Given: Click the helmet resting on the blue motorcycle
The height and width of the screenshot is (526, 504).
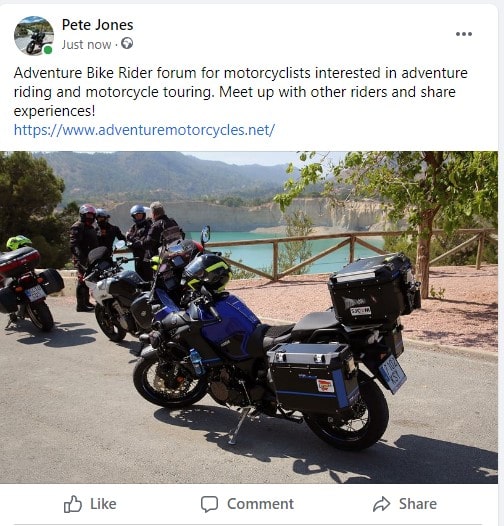Looking at the screenshot, I should 208,272.
